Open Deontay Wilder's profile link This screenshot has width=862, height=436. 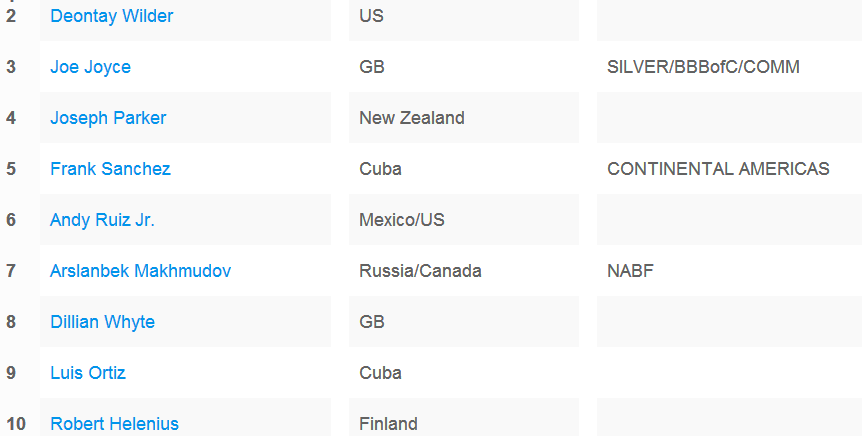tap(112, 16)
